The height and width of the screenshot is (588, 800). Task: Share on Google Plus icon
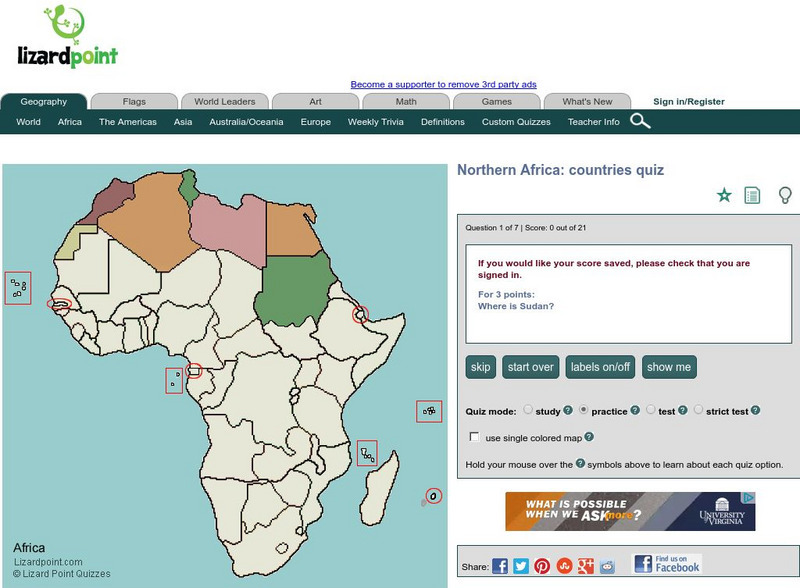pos(585,566)
